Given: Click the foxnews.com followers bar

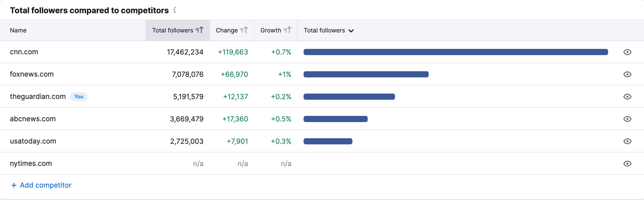Looking at the screenshot, I should pyautogui.click(x=366, y=74).
